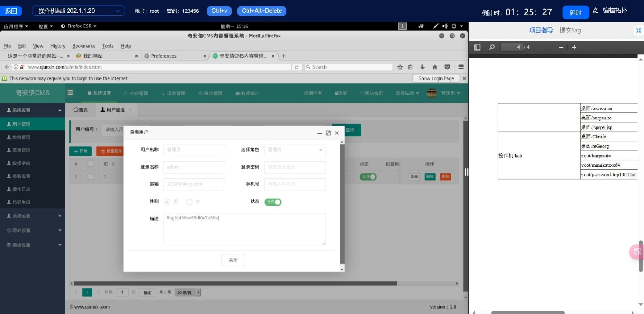Click the Ctrl+v button
The width and height of the screenshot is (644, 314).
point(219,11)
